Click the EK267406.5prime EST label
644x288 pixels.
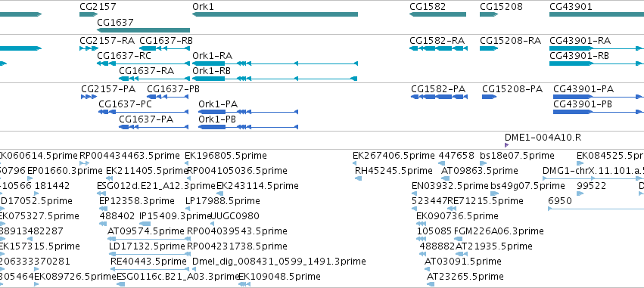click(394, 156)
